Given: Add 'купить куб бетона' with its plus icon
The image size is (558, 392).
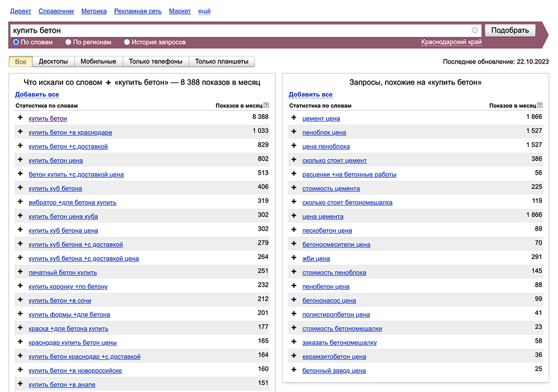Looking at the screenshot, I should pyautogui.click(x=20, y=188).
